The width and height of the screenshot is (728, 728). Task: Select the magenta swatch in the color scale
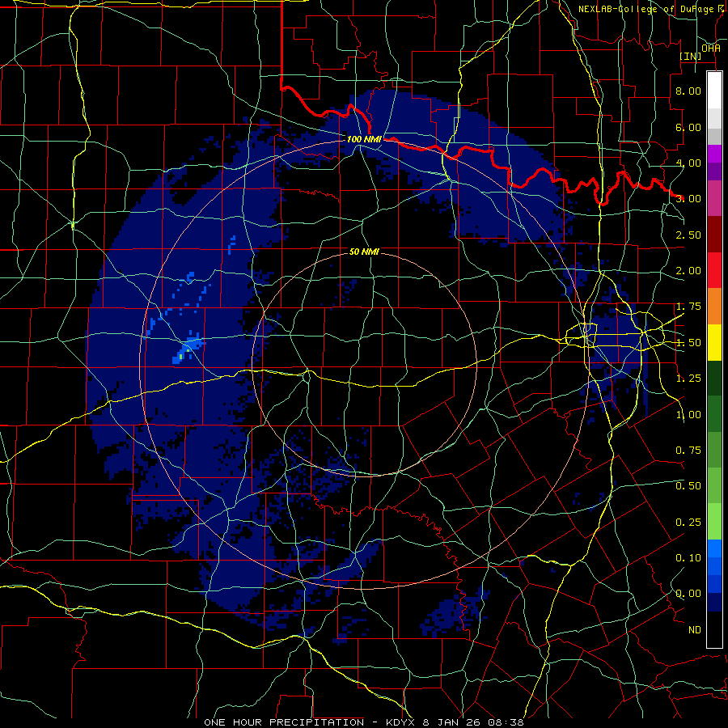click(x=714, y=154)
